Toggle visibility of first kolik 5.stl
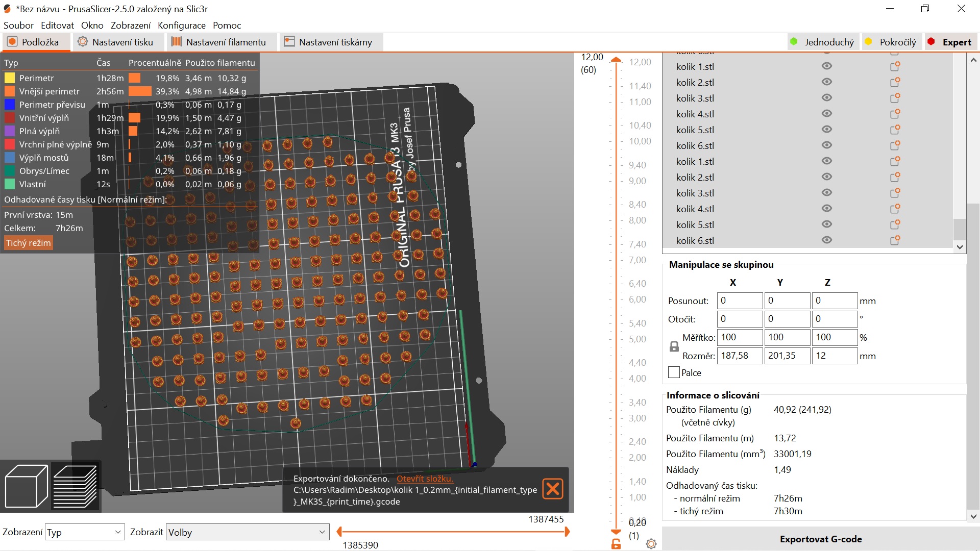 [827, 130]
